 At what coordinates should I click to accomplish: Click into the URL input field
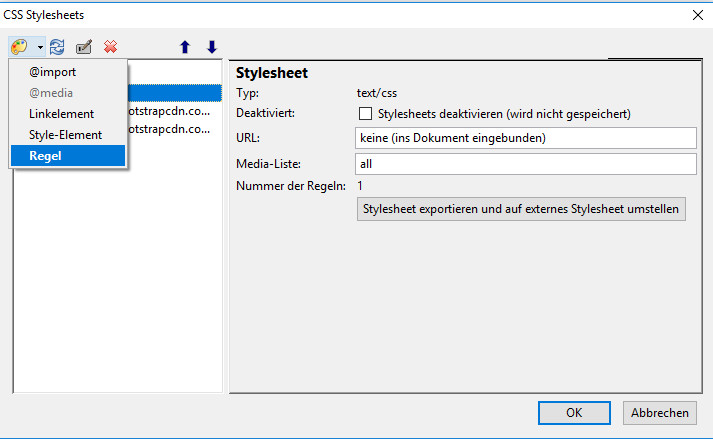(525, 137)
